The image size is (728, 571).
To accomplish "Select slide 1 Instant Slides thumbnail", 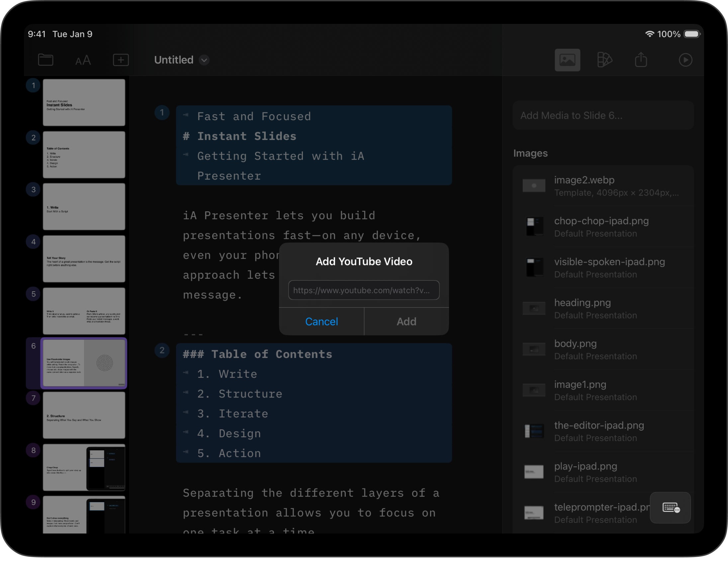I will [x=84, y=102].
